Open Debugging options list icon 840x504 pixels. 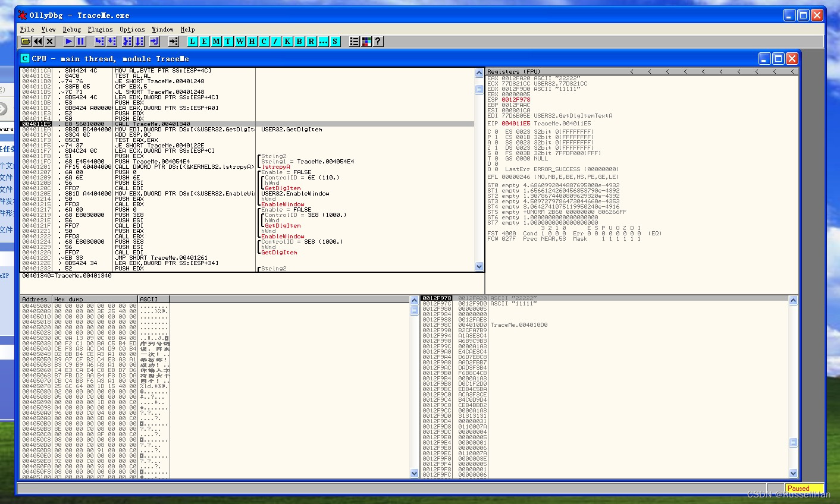click(354, 42)
